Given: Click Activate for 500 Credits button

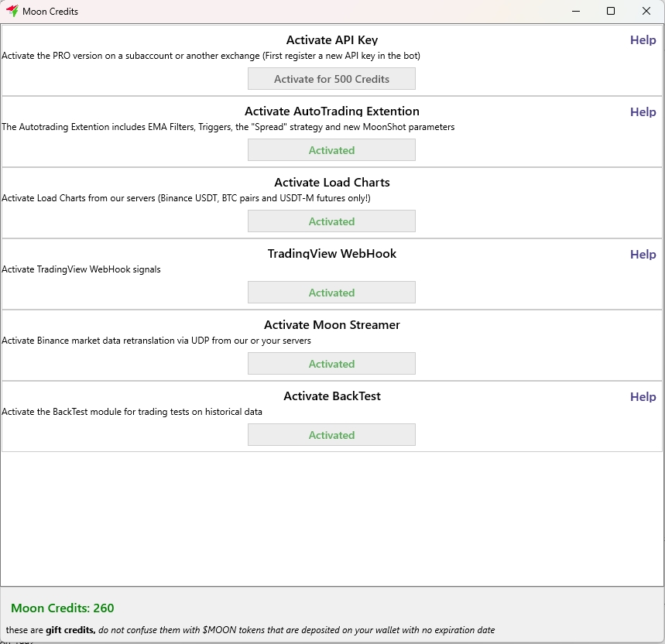Looking at the screenshot, I should click(x=331, y=79).
